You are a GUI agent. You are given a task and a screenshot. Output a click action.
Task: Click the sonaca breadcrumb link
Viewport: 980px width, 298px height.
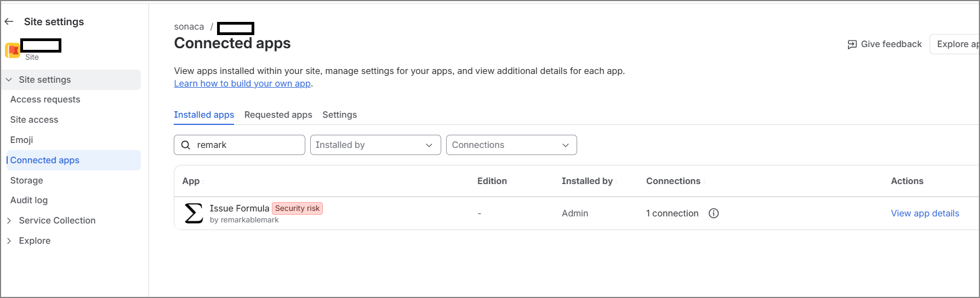pyautogui.click(x=189, y=27)
